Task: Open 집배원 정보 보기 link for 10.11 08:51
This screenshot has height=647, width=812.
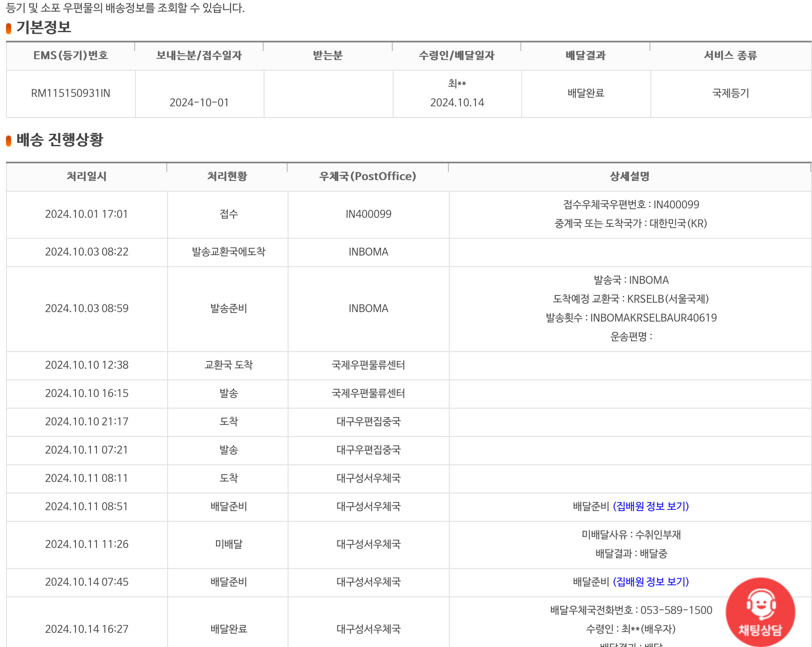Action: 651,506
